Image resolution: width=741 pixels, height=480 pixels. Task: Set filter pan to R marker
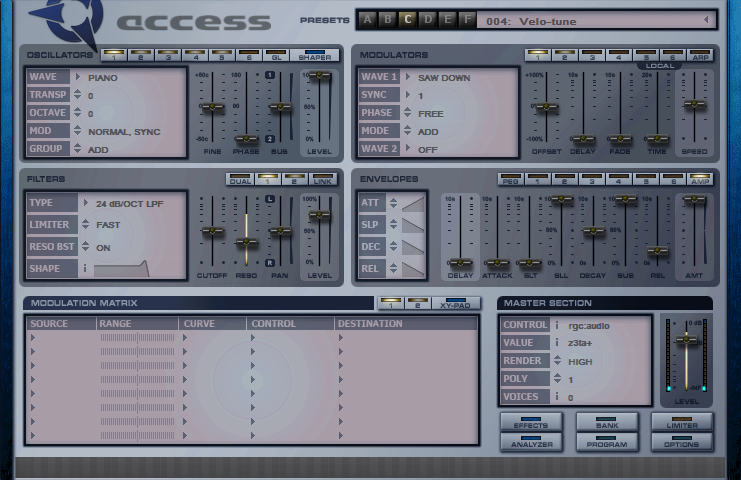click(270, 263)
